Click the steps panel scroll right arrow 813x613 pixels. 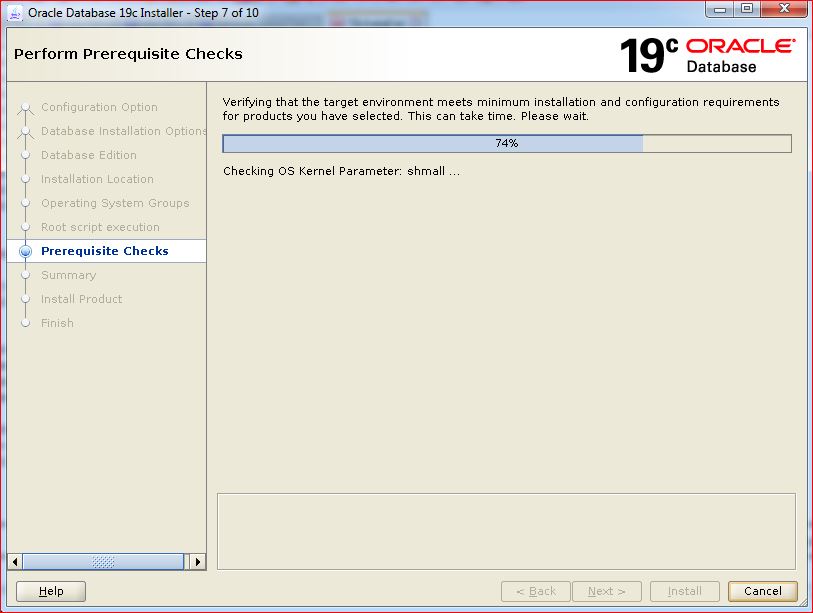click(198, 562)
